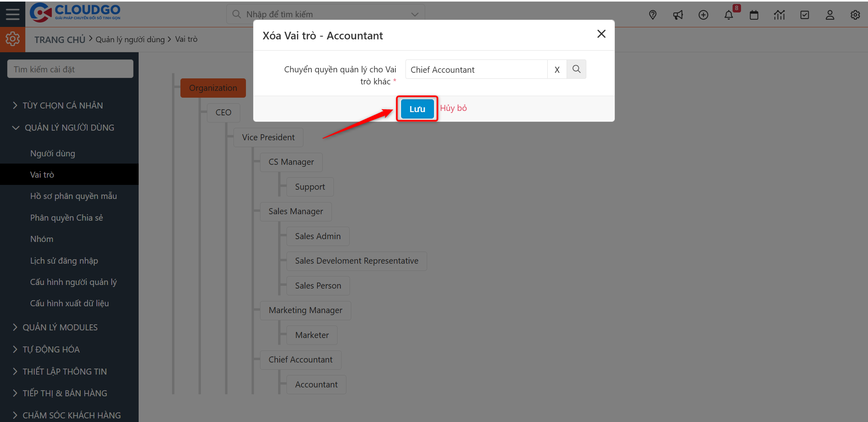Viewport: 868px width, 422px height.
Task: Click Lưu to save role transfer
Action: coord(417,109)
